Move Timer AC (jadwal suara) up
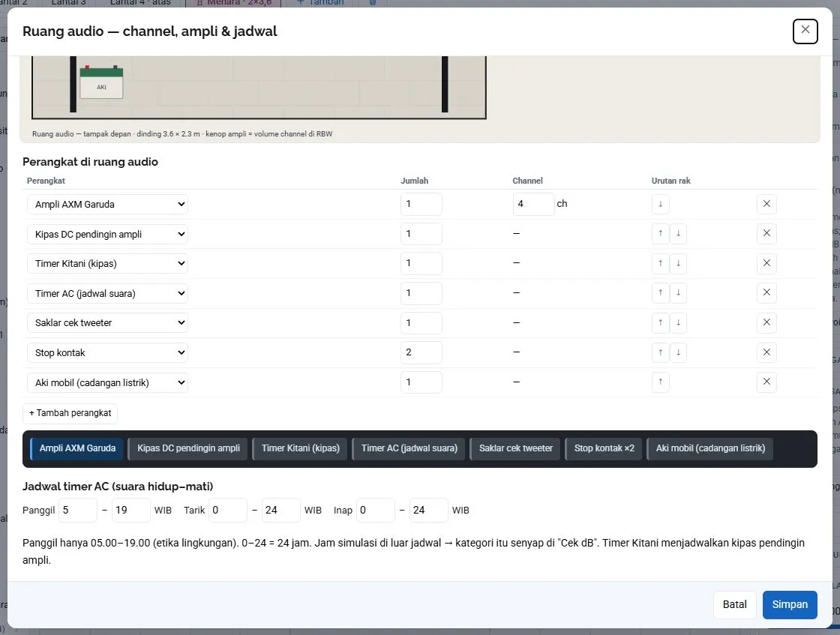The height and width of the screenshot is (635, 840). click(661, 293)
